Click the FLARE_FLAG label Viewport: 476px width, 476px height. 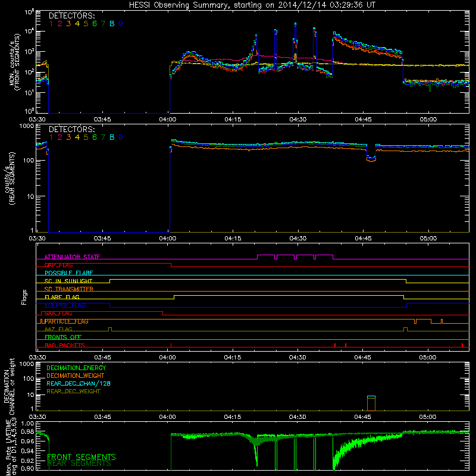[x=62, y=297]
